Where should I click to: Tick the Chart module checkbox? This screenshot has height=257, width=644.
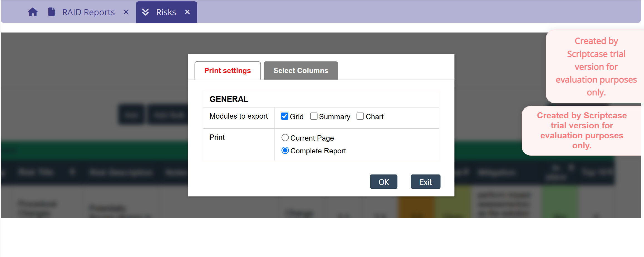tap(360, 116)
